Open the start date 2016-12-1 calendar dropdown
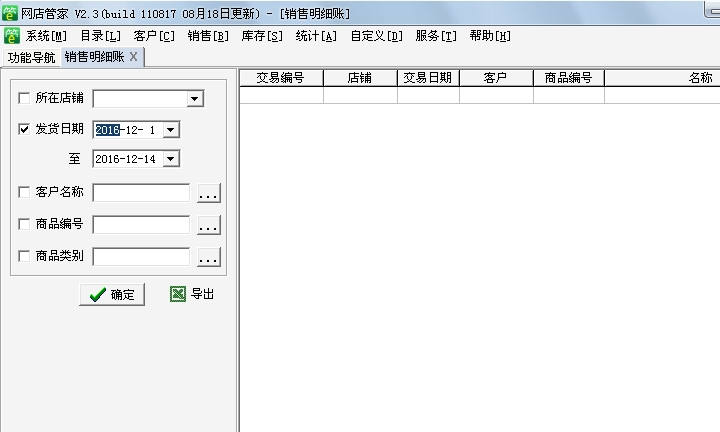 point(171,130)
